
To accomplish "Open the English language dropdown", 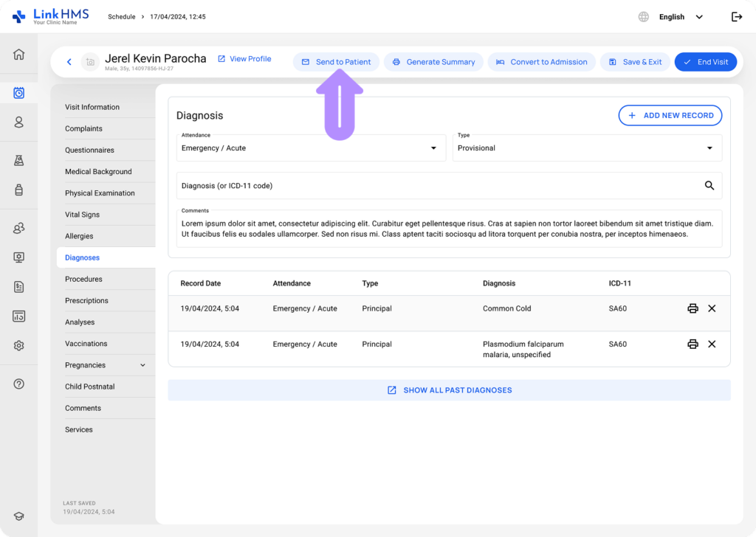I will (x=681, y=17).
